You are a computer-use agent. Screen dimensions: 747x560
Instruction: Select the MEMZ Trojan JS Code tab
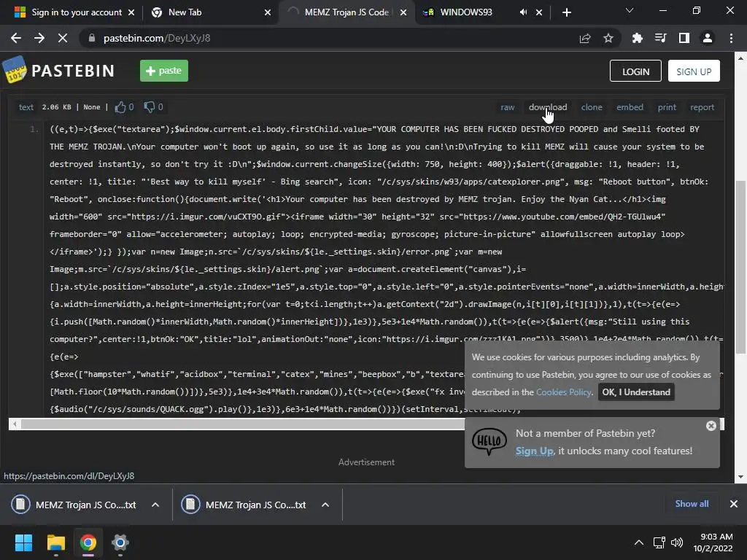click(347, 12)
